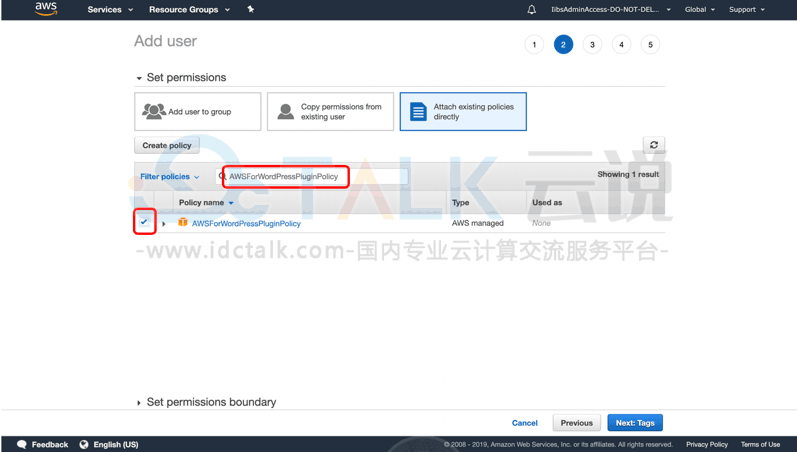Open the Privacy Policy link

pos(707,444)
